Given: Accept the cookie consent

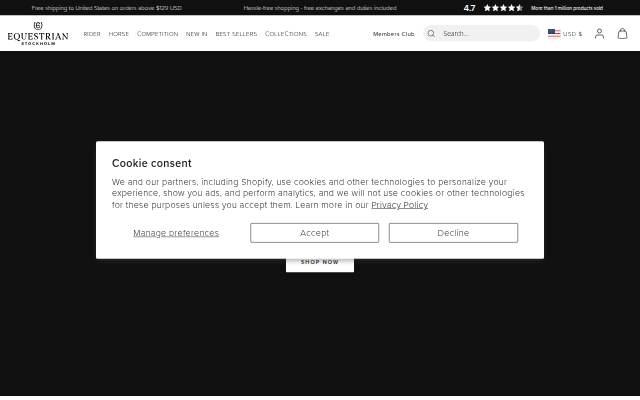Looking at the screenshot, I should pos(314,233).
